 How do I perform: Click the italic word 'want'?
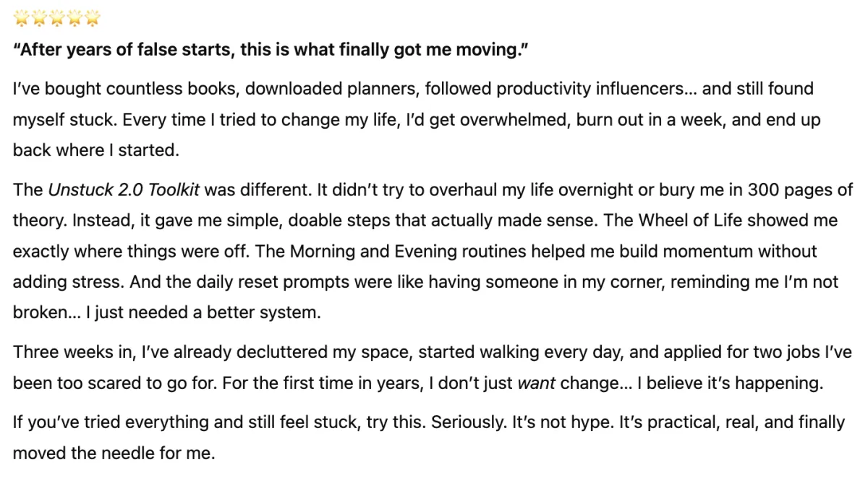pyautogui.click(x=537, y=383)
